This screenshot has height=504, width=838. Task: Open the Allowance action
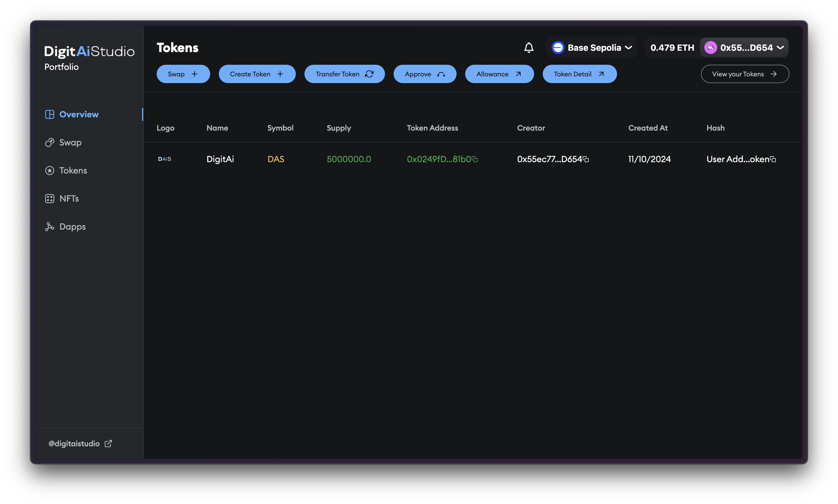tap(499, 74)
